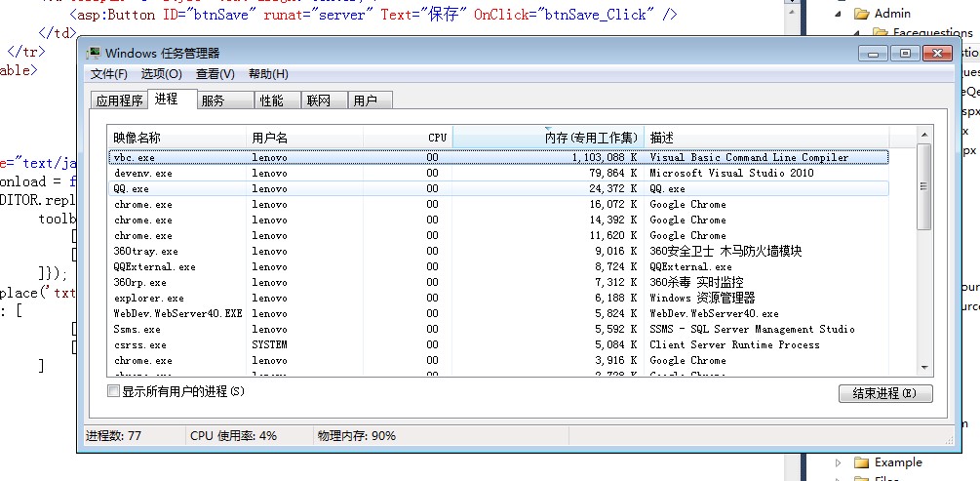Image resolution: width=980 pixels, height=481 pixels.
Task: Click the Example folder icon
Action: [x=862, y=462]
